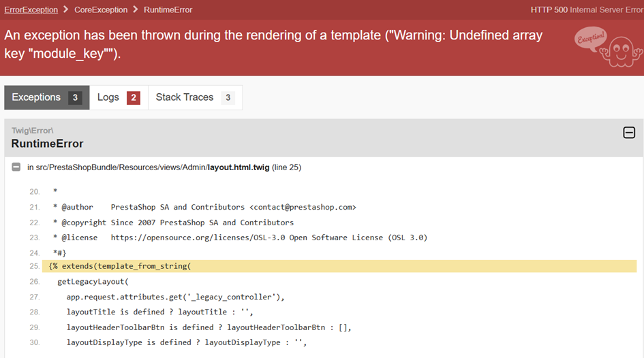644x358 pixels.
Task: Click the RuntimeError class heading
Action: [48, 144]
